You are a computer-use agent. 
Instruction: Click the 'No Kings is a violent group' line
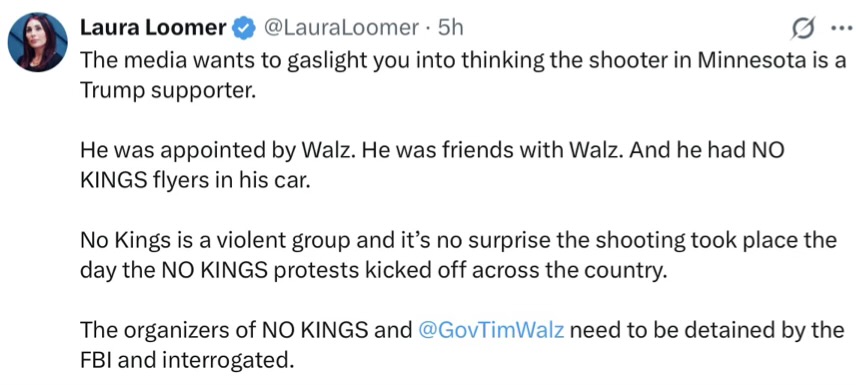pyautogui.click(x=457, y=240)
